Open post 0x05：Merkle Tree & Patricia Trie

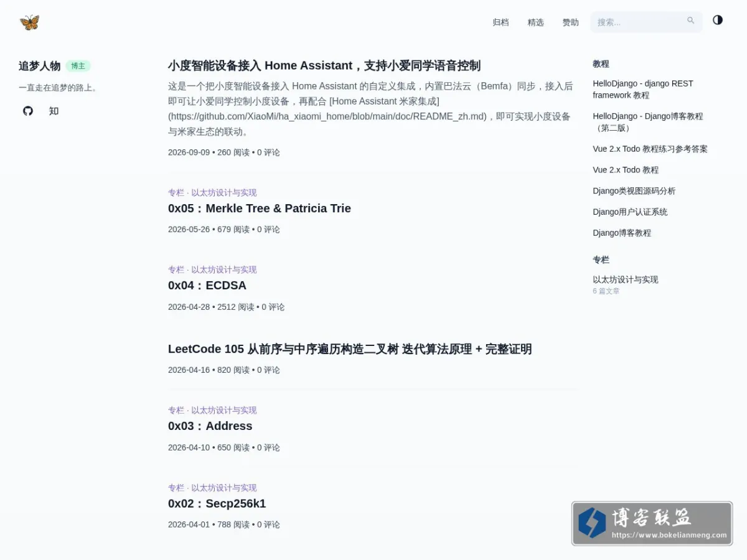[x=260, y=208]
